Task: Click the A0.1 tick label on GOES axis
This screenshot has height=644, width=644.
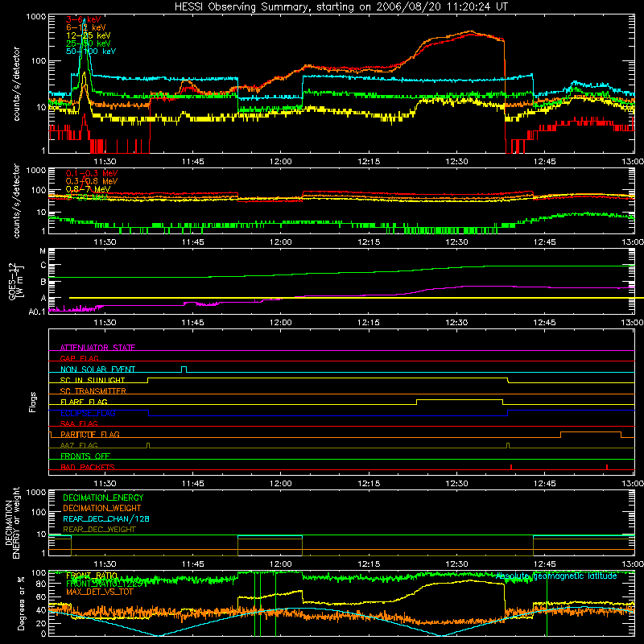Action: pos(37,312)
